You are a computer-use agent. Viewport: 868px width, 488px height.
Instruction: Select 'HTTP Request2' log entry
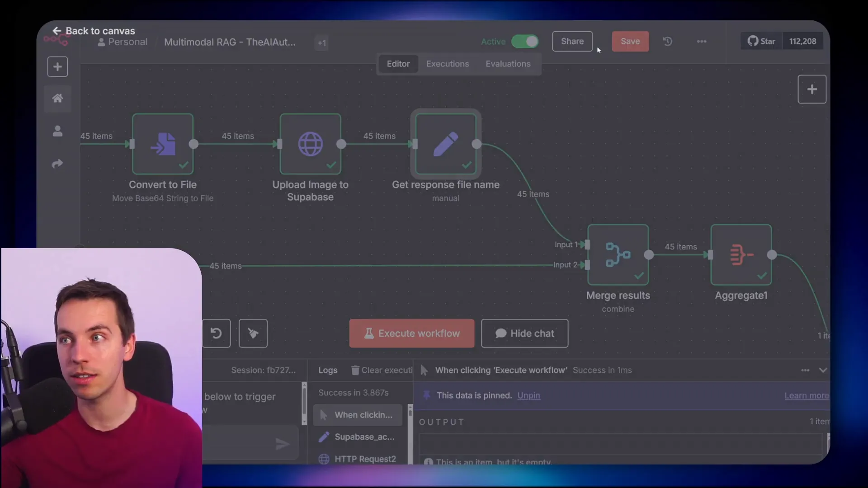tap(357, 458)
